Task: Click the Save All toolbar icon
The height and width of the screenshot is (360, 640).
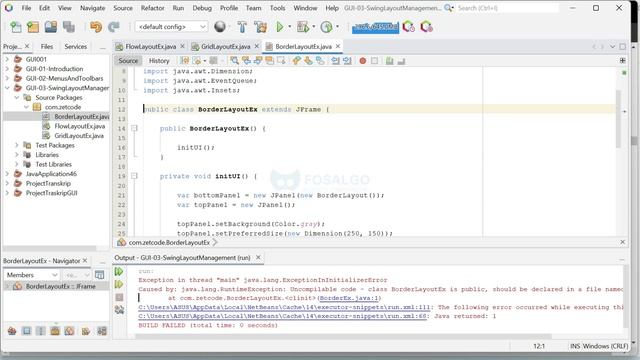Action: [69, 27]
